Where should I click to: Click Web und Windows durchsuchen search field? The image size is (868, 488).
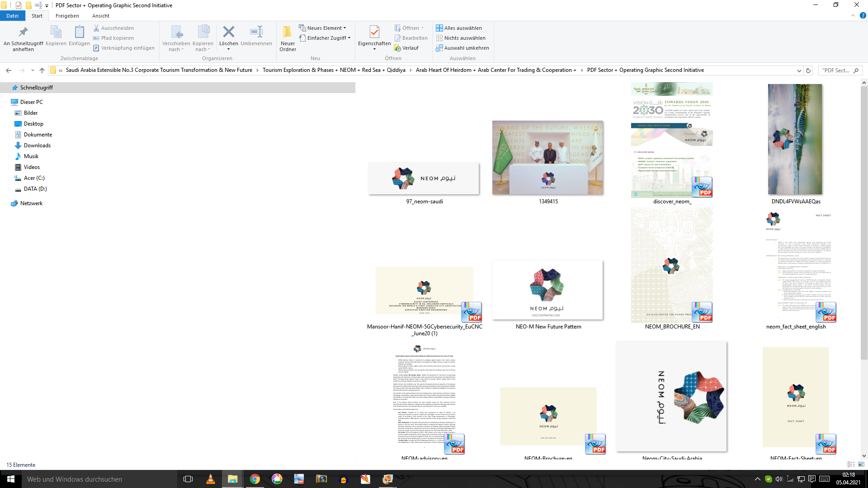click(99, 479)
